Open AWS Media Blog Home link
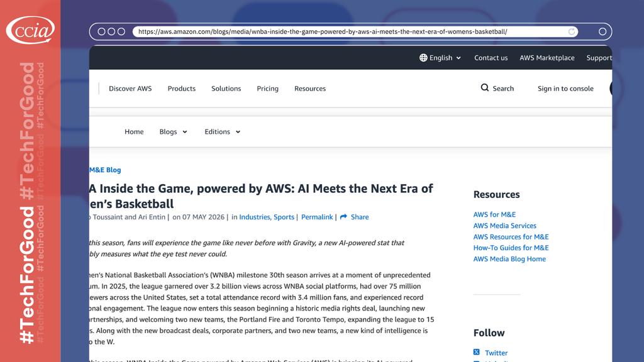644x362 pixels. pos(509,259)
